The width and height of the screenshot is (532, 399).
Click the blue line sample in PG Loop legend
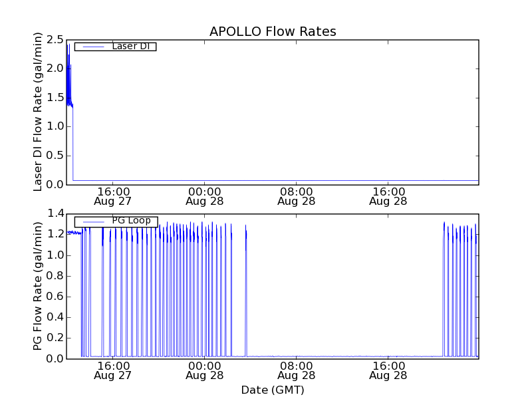(x=93, y=222)
